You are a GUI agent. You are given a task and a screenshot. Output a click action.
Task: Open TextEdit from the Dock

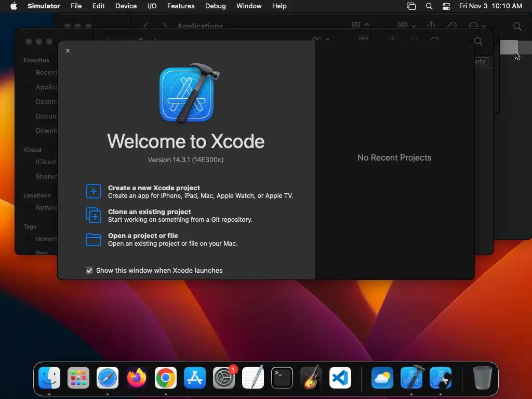coord(253,377)
